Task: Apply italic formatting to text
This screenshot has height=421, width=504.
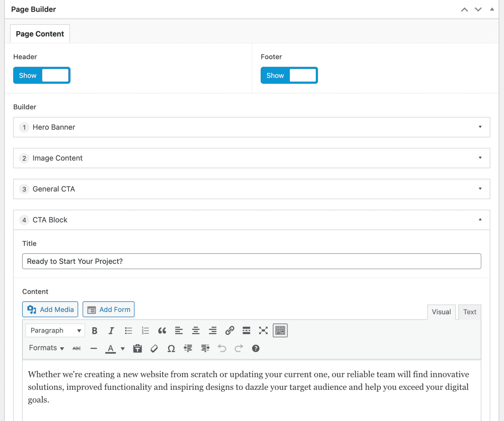Action: point(111,331)
